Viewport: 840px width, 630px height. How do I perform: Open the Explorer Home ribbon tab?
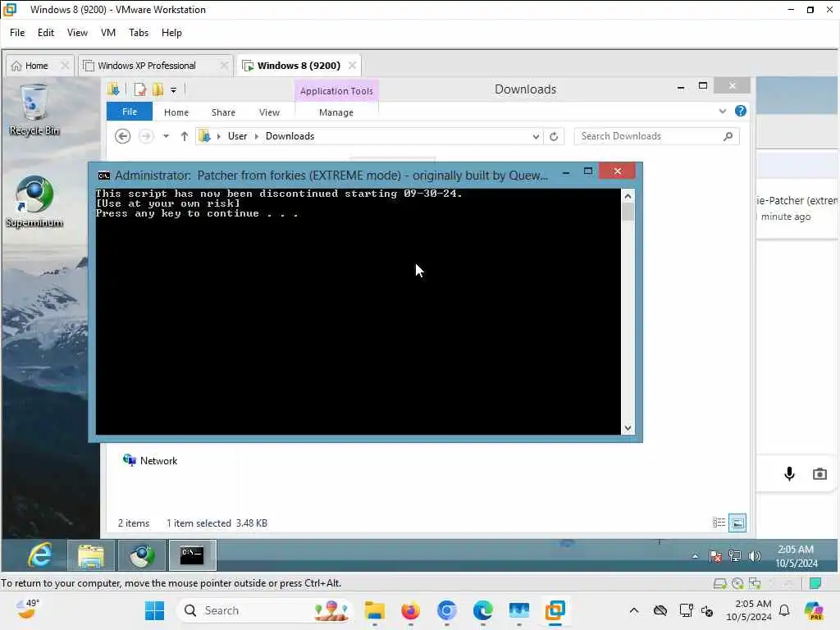point(176,112)
